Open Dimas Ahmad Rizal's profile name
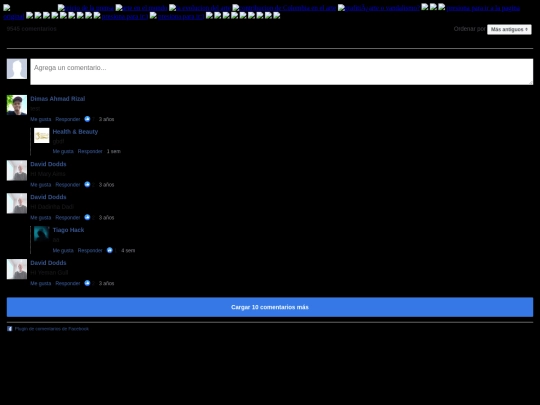This screenshot has height=405, width=540. pyautogui.click(x=58, y=99)
